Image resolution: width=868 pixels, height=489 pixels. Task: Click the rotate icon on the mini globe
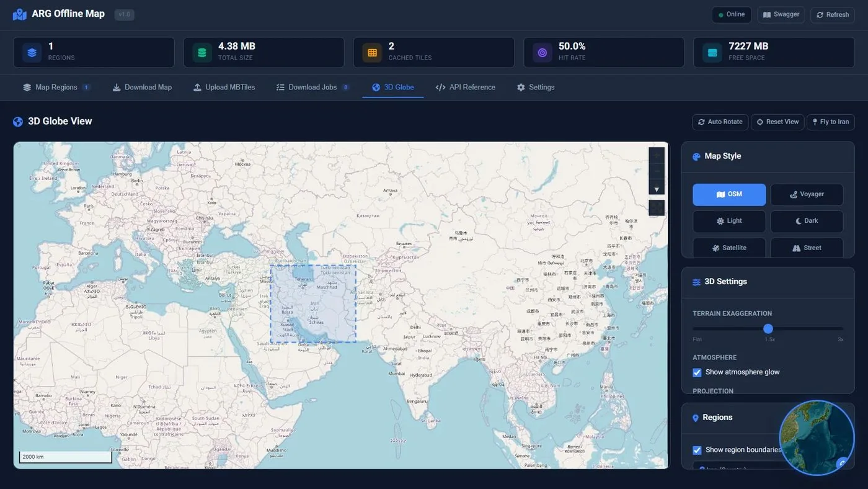click(842, 462)
